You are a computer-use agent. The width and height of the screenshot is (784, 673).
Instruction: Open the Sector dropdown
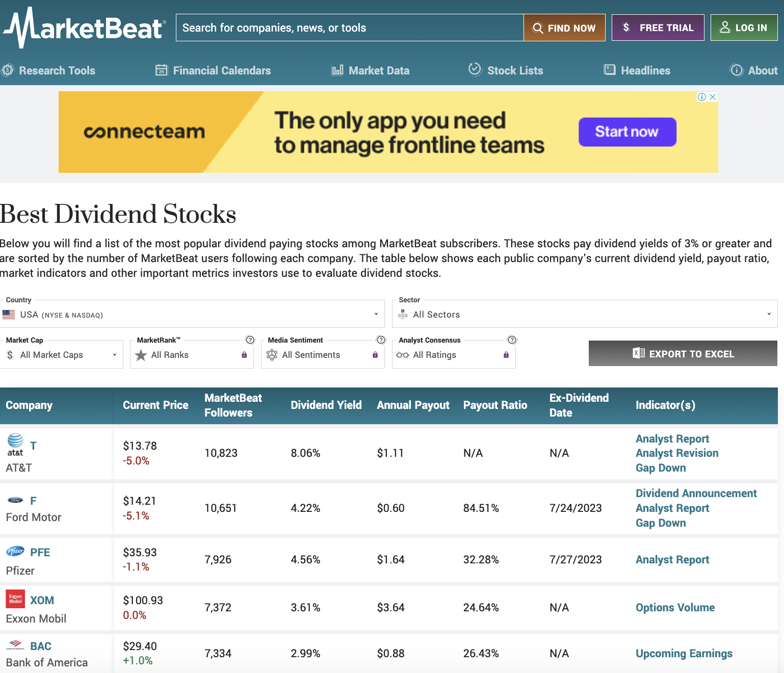(585, 314)
